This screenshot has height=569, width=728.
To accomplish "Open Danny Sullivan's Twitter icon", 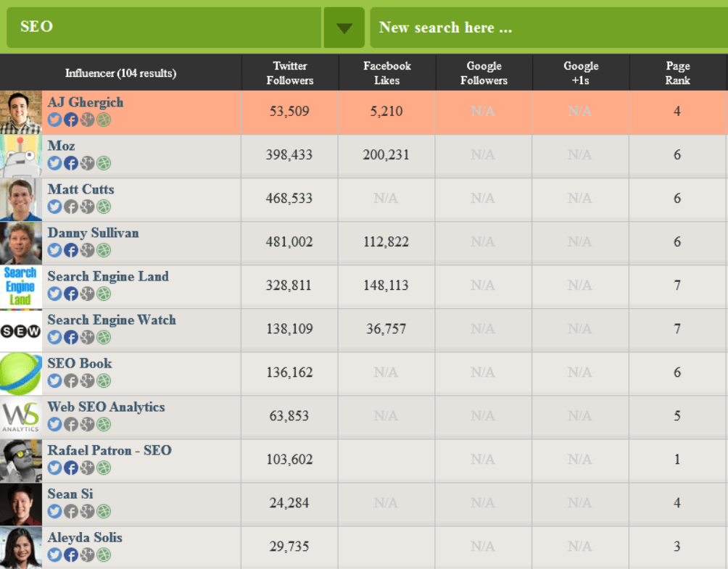I will click(55, 250).
